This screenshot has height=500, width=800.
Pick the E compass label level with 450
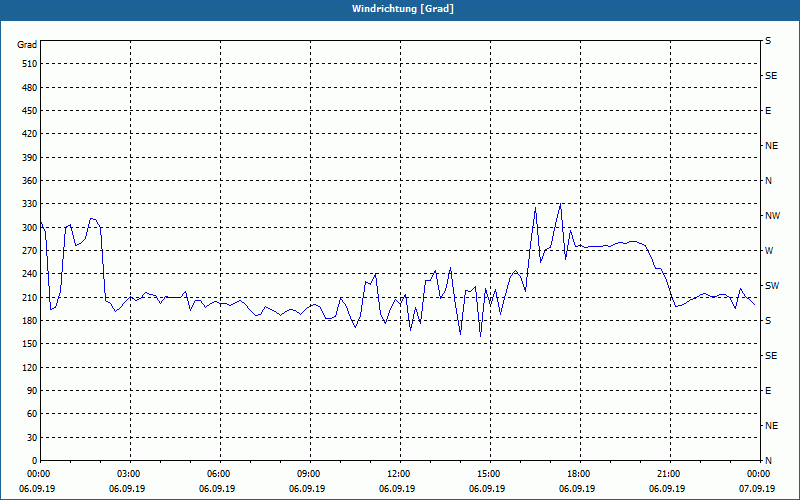(x=768, y=111)
